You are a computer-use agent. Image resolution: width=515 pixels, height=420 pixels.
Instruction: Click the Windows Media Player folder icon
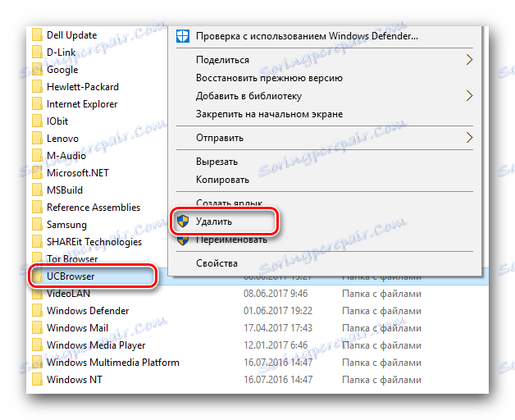[x=37, y=345]
